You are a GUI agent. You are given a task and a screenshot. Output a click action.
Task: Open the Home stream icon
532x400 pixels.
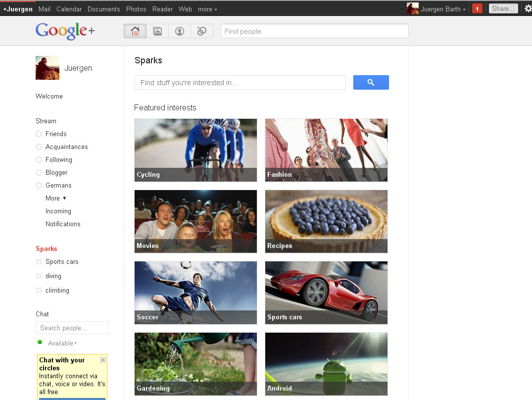(x=135, y=31)
